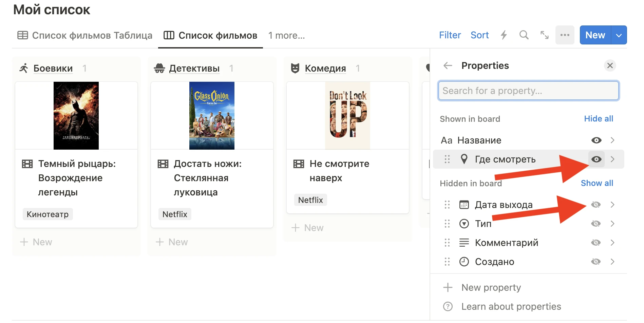Screen dimensions: 644x323
Task: Click the plus icon beside New property
Action: [x=448, y=287]
